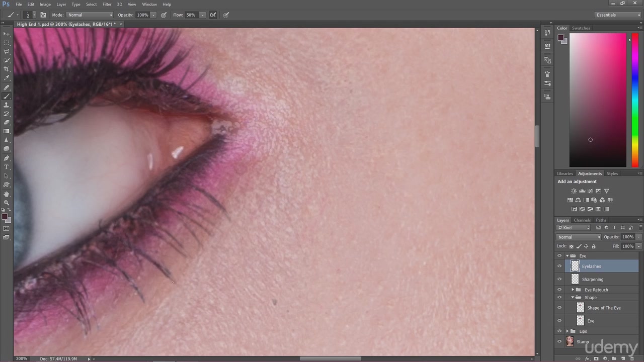Add a Curves adjustment

pyautogui.click(x=590, y=191)
